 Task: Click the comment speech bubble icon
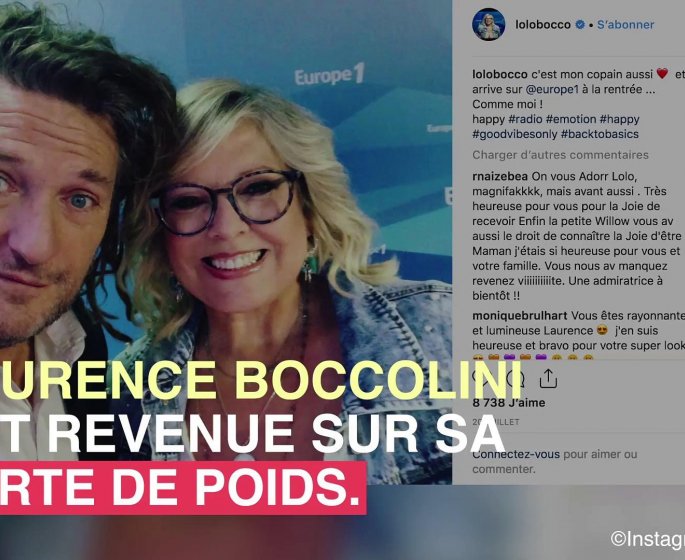(x=514, y=378)
